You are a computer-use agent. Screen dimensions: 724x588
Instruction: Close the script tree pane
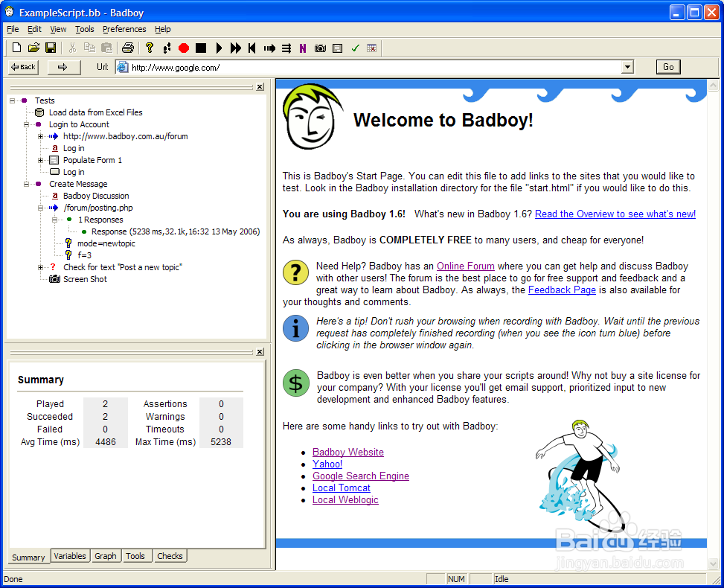(260, 87)
